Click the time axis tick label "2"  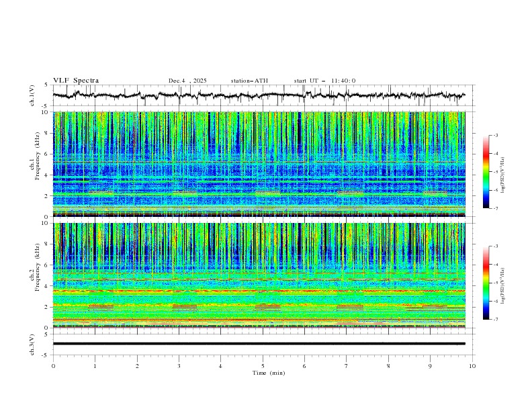(137, 366)
